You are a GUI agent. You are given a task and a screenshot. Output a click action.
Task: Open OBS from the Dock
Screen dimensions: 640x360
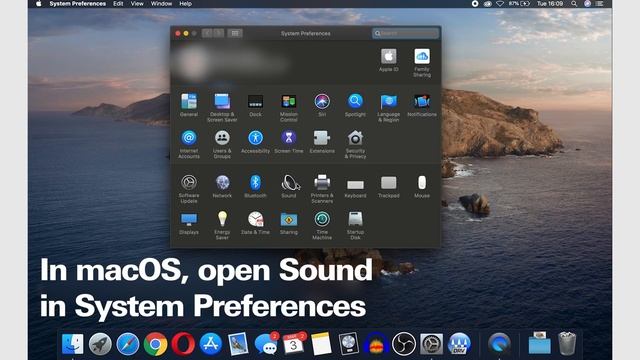point(404,344)
